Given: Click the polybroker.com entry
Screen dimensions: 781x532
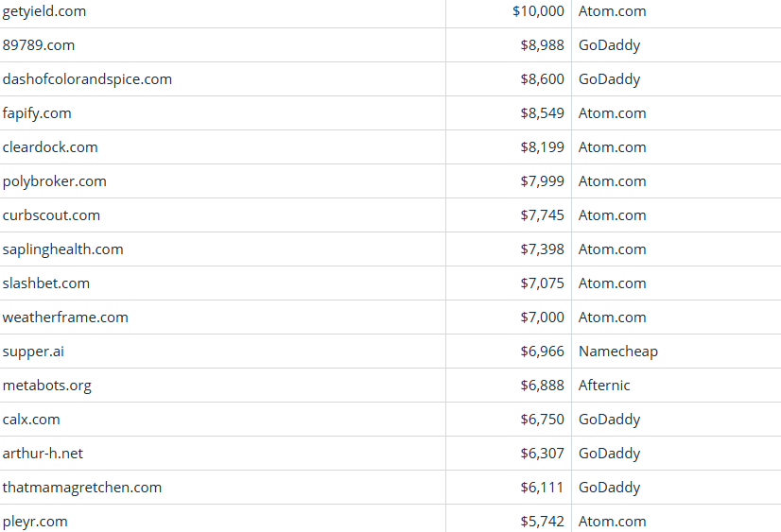Looking at the screenshot, I should pyautogui.click(x=55, y=181).
